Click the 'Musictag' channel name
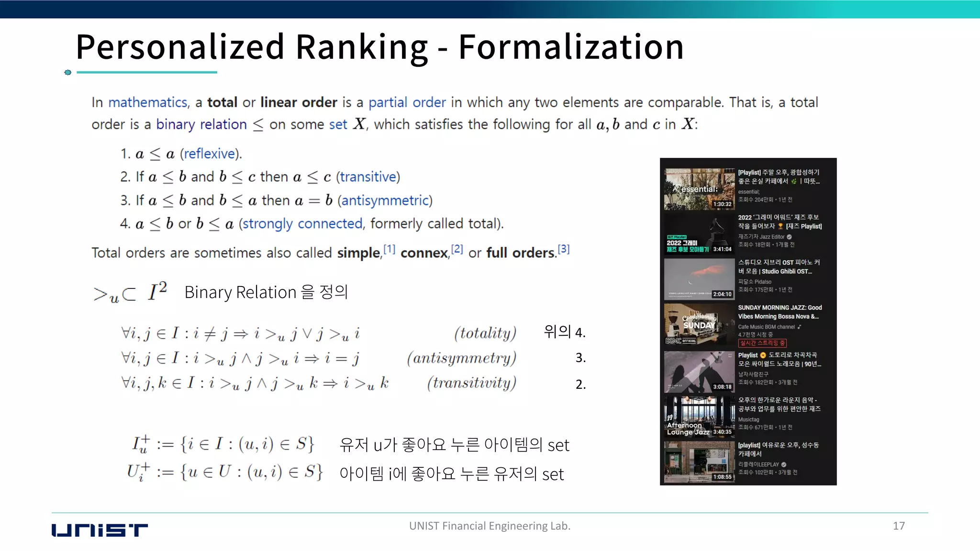The width and height of the screenshot is (980, 551). pos(748,419)
